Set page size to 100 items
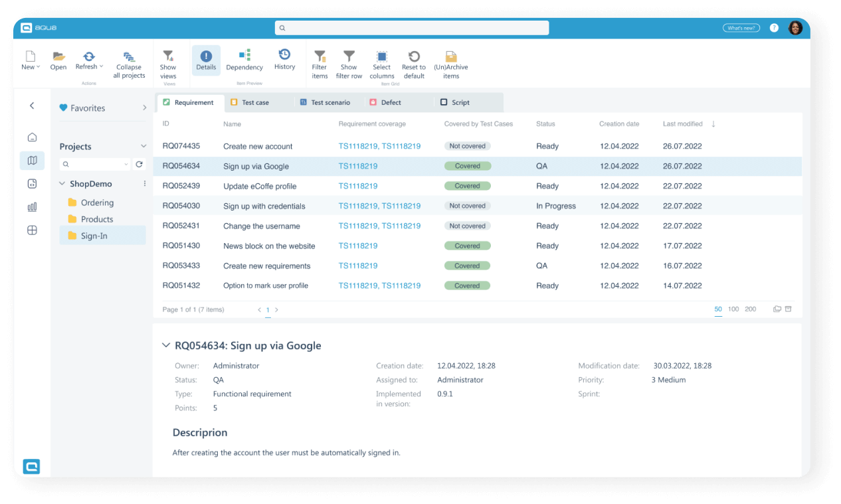The width and height of the screenshot is (841, 504). pos(733,309)
